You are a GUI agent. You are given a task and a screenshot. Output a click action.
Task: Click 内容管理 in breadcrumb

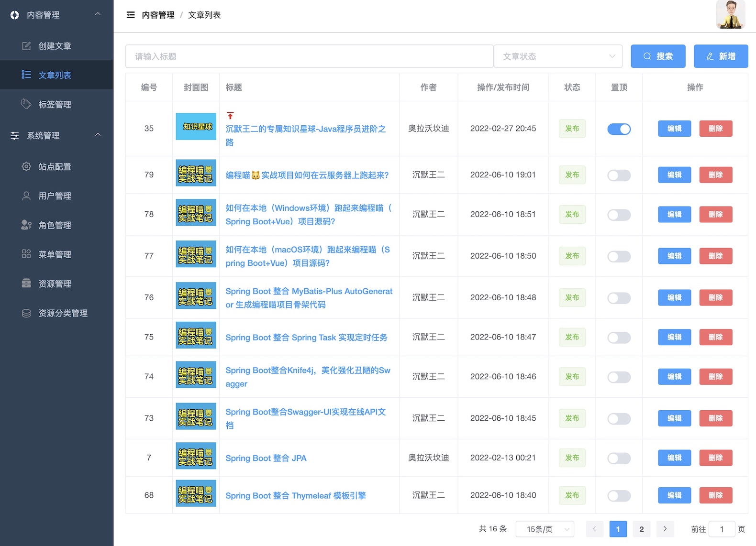158,15
